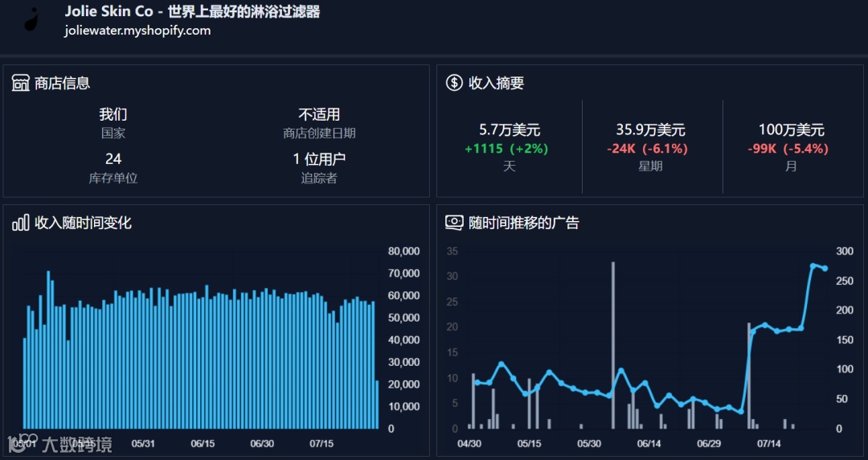Click the 06/14 ads axis date

[x=649, y=444]
